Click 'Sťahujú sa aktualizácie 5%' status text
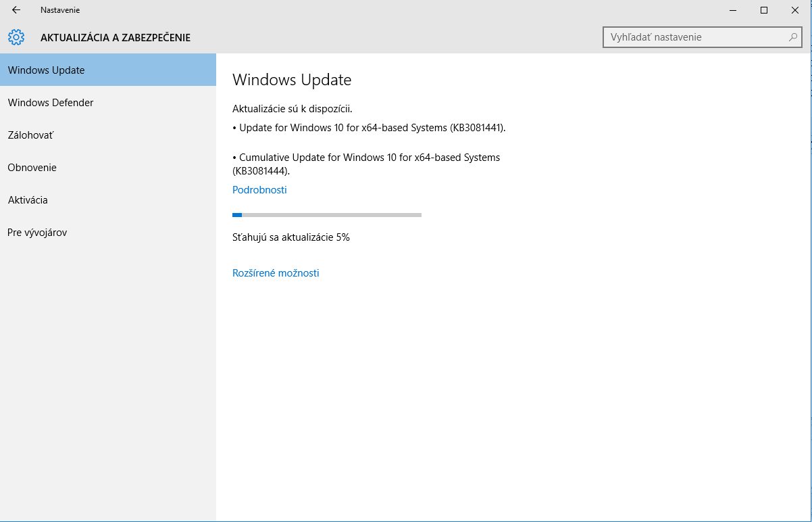The height and width of the screenshot is (522, 812). point(291,237)
